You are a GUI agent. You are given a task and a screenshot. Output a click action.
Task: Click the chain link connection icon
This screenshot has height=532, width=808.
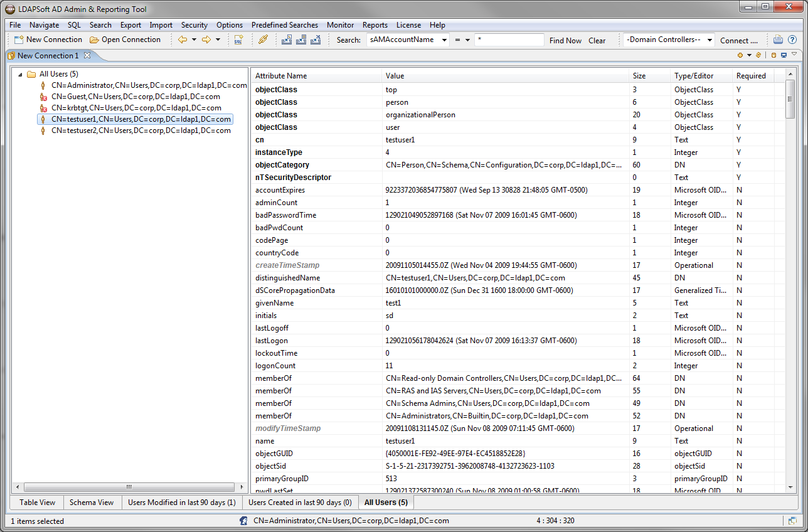click(263, 40)
